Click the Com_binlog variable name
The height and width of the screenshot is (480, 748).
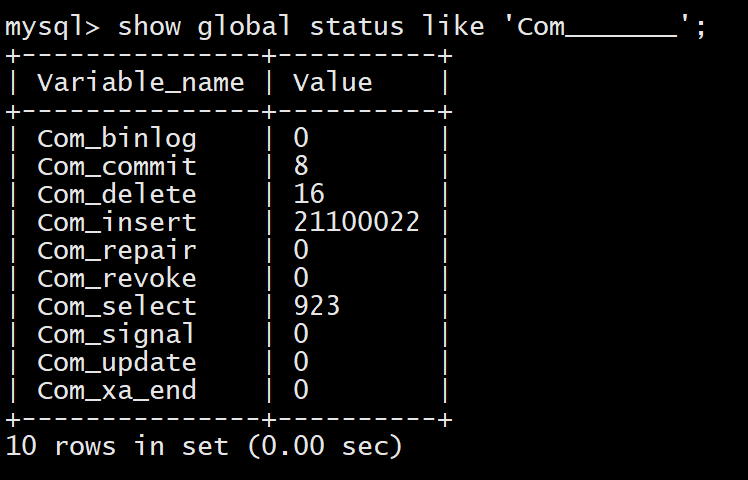tap(117, 138)
